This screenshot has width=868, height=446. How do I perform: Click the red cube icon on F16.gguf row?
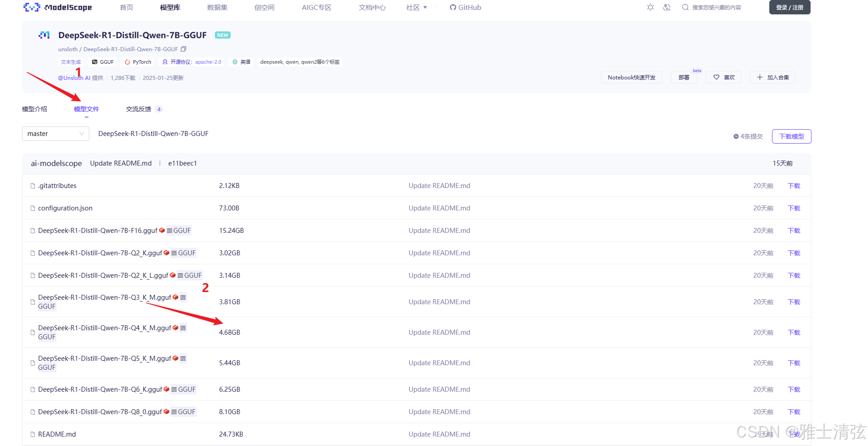coord(162,230)
